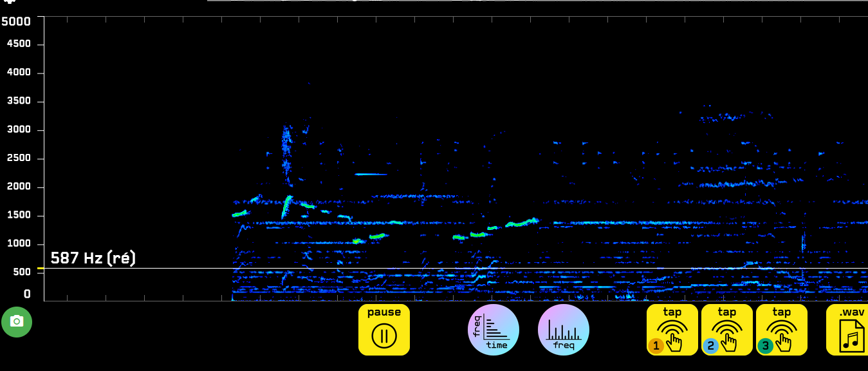
Task: Export the recording as .wav
Action: point(849,330)
